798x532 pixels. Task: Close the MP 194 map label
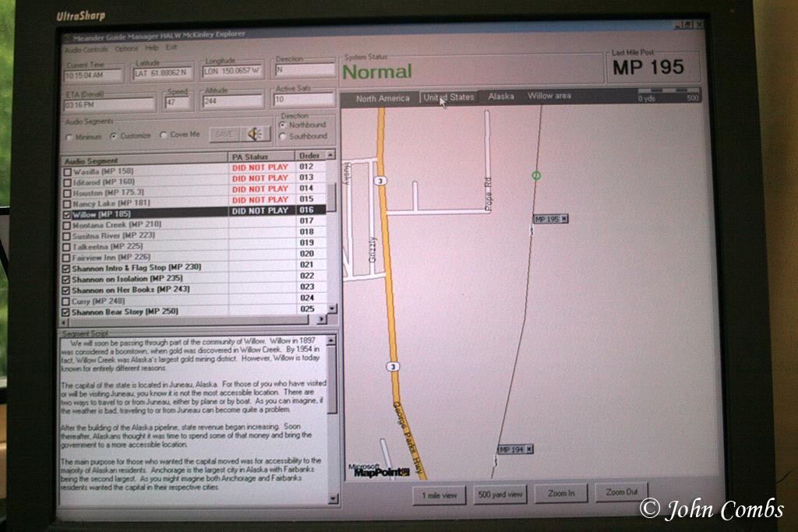[x=529, y=449]
